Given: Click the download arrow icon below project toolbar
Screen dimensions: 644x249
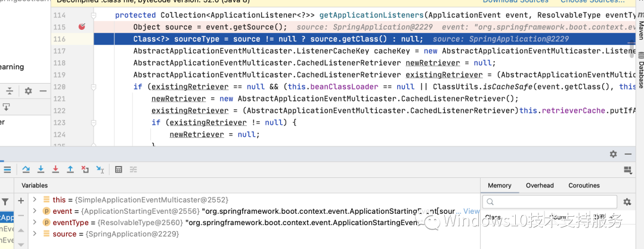Looking at the screenshot, I should pyautogui.click(x=6, y=107).
